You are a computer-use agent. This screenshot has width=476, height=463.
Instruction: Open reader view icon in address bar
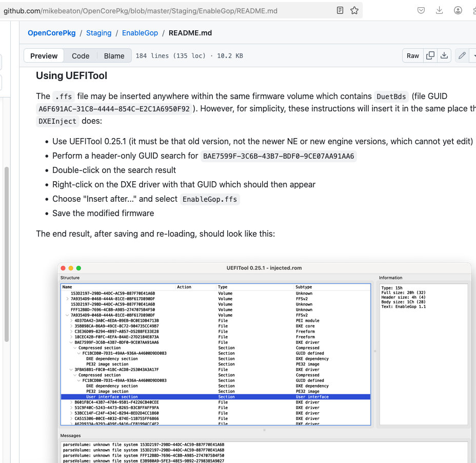pyautogui.click(x=340, y=11)
